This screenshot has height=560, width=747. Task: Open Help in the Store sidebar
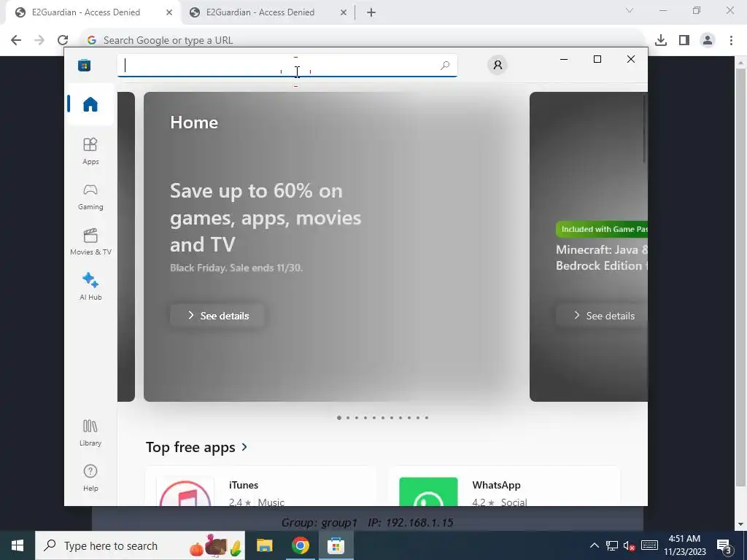[90, 478]
